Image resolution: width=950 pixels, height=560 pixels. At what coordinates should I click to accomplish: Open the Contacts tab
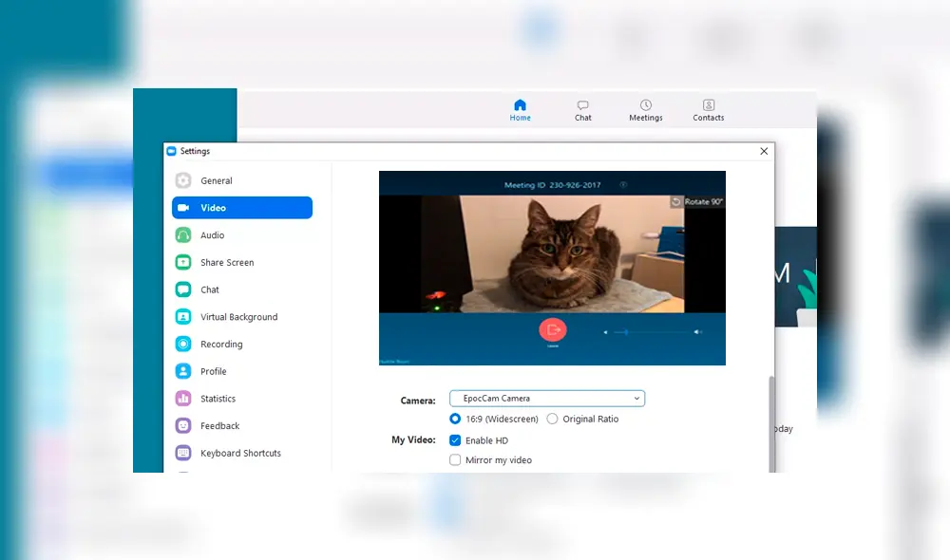[x=708, y=109]
